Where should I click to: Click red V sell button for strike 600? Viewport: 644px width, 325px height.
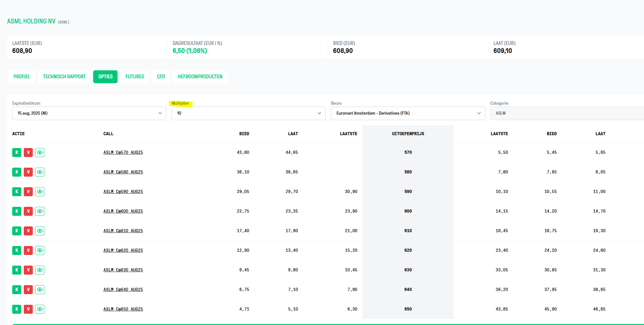(28, 211)
